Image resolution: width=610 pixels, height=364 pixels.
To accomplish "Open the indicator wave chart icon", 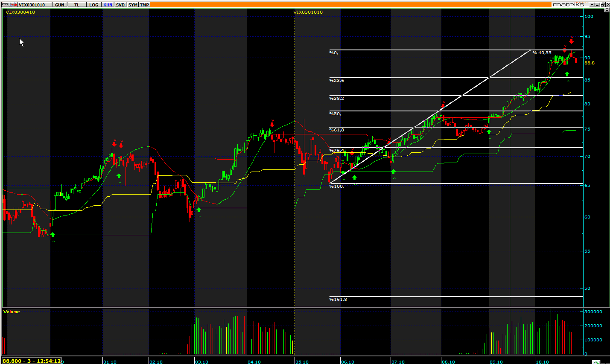I will point(13,5).
